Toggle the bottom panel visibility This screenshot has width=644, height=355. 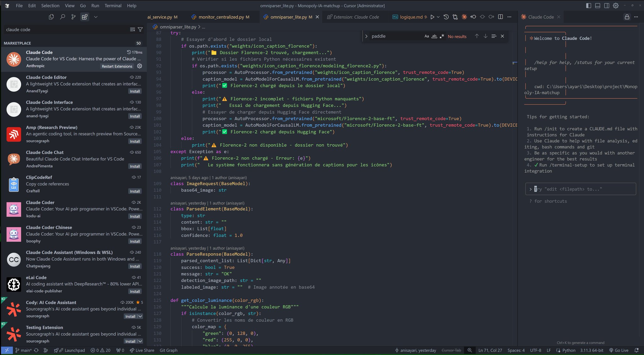pyautogui.click(x=598, y=6)
